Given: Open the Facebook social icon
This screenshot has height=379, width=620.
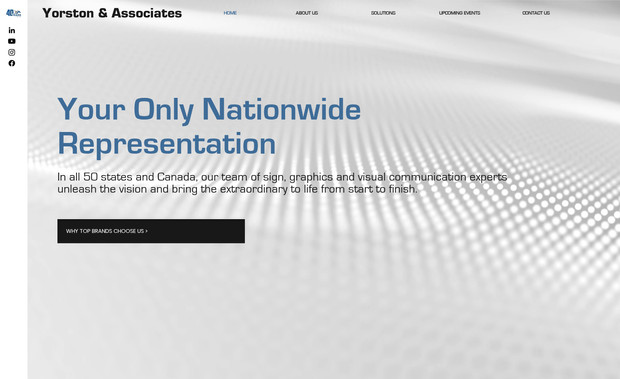Looking at the screenshot, I should tap(12, 63).
